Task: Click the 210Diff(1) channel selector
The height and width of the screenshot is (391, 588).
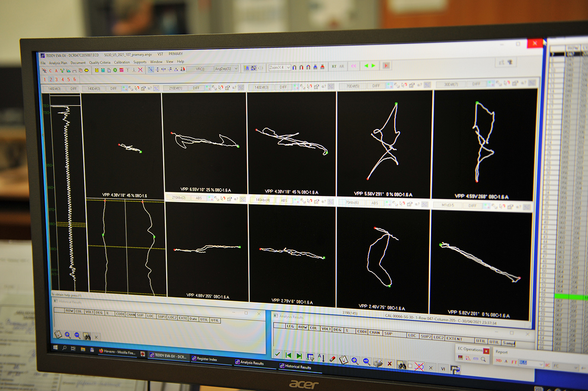Action: pos(175,88)
